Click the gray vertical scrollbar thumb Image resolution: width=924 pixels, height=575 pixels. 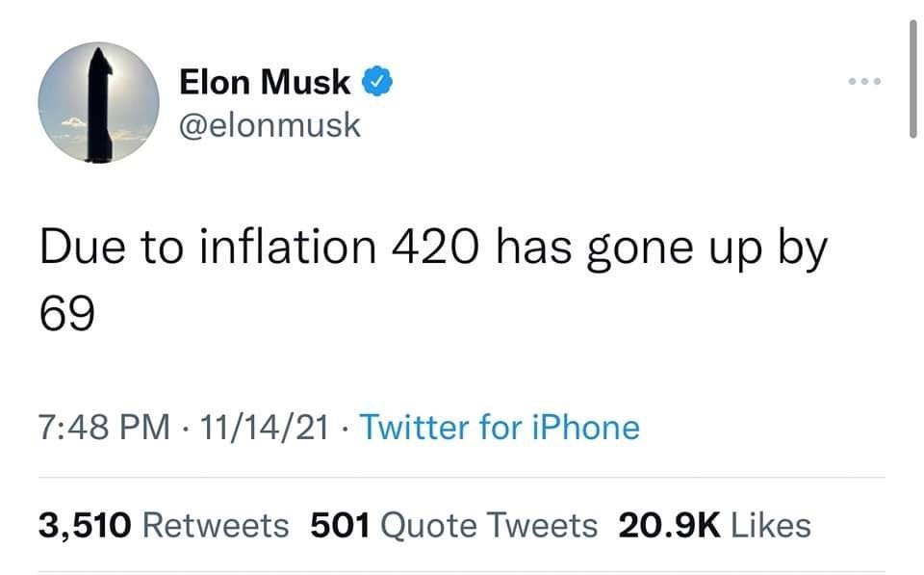click(x=912, y=78)
